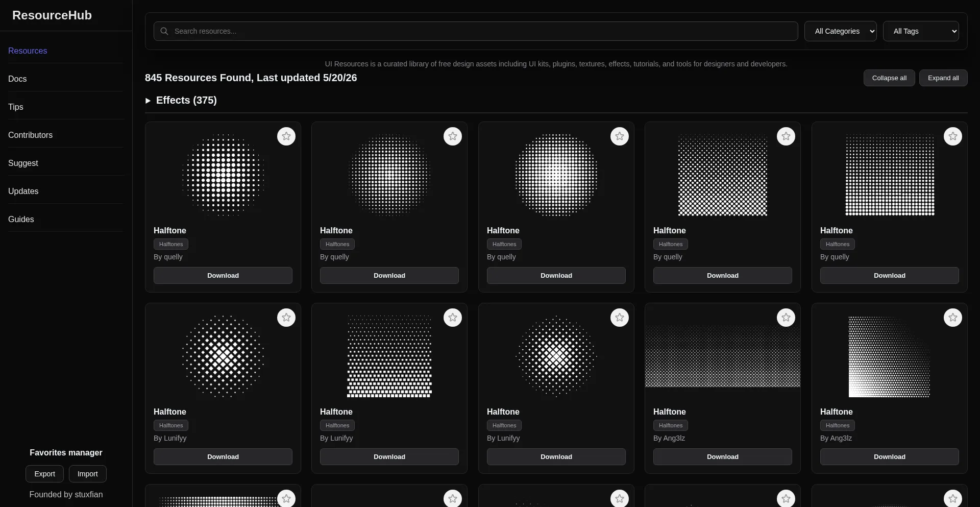Viewport: 980px width, 507px height.
Task: Open the All Tags dropdown
Action: click(921, 31)
